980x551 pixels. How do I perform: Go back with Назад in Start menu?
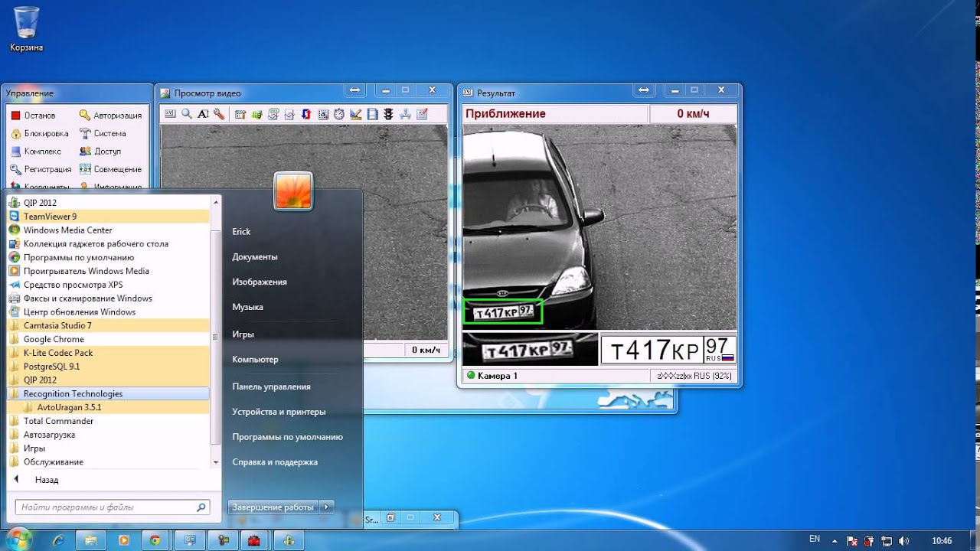click(108, 480)
